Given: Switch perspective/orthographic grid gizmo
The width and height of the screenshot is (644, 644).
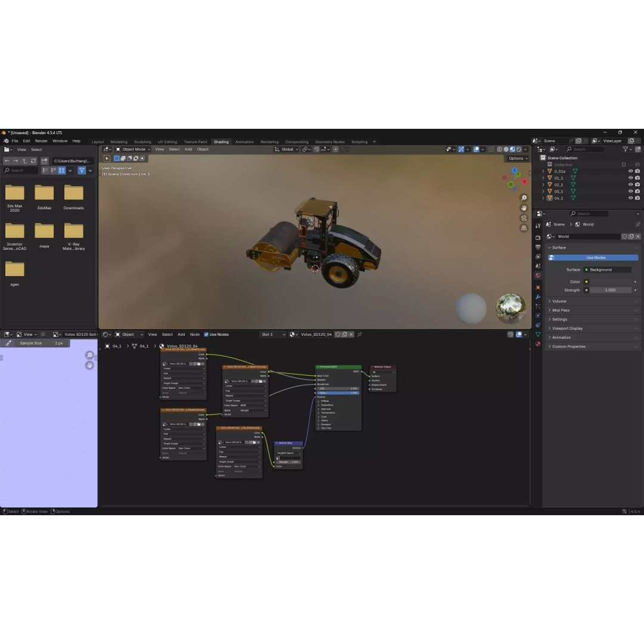Looking at the screenshot, I should pos(524,228).
